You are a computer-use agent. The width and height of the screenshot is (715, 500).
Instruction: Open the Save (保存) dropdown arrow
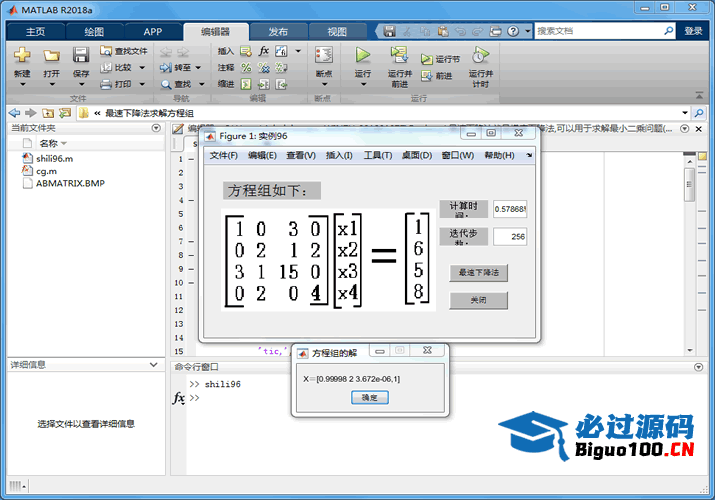[x=81, y=84]
